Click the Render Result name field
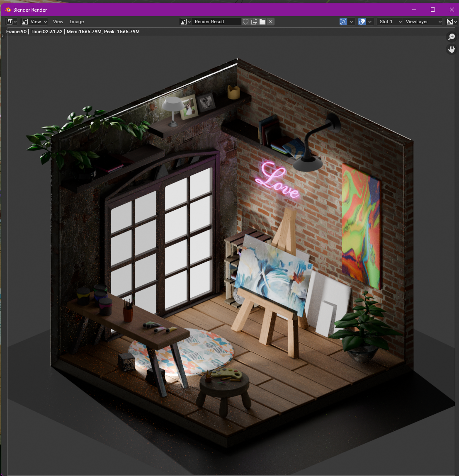This screenshot has height=476, width=459. [216, 22]
